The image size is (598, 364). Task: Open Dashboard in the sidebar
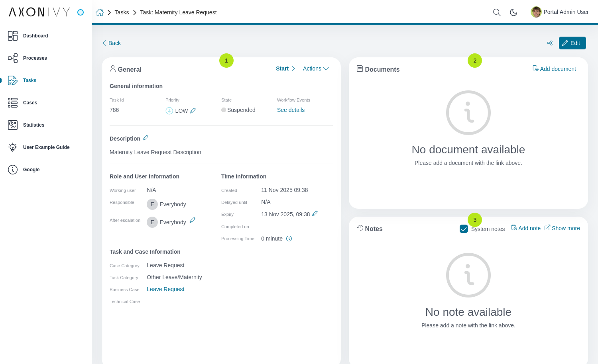pos(35,36)
